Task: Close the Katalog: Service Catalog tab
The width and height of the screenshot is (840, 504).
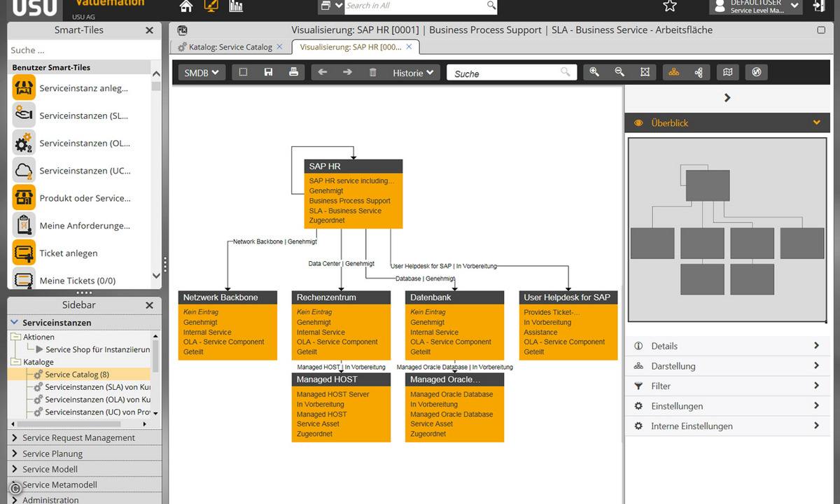Action: (x=280, y=47)
